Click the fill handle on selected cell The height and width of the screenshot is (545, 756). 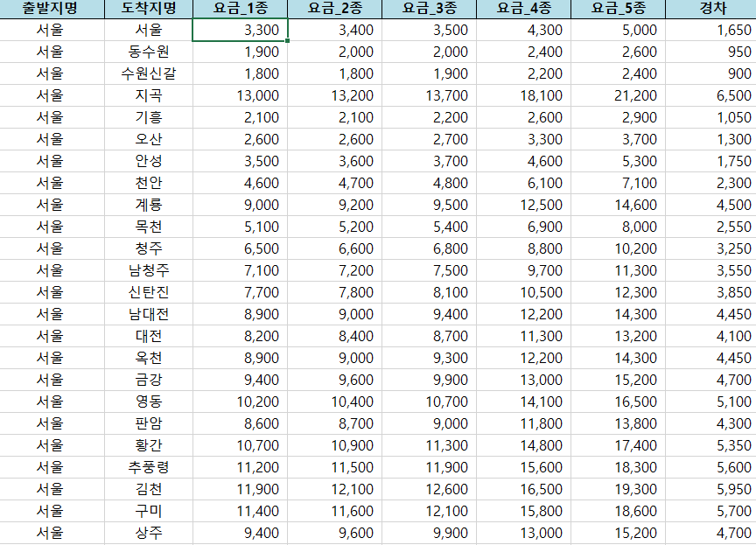287,41
